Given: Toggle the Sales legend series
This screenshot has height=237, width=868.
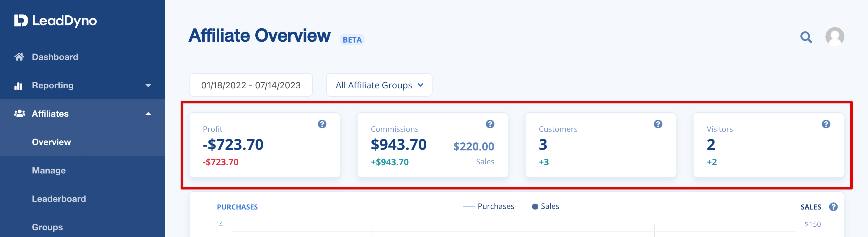Looking at the screenshot, I should click(546, 206).
